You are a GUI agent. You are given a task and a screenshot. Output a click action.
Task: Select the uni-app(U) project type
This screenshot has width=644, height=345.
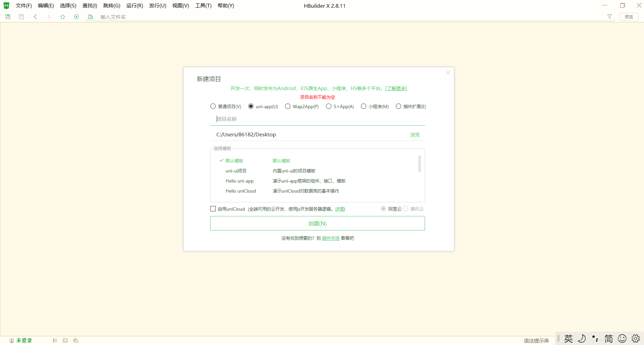click(251, 106)
